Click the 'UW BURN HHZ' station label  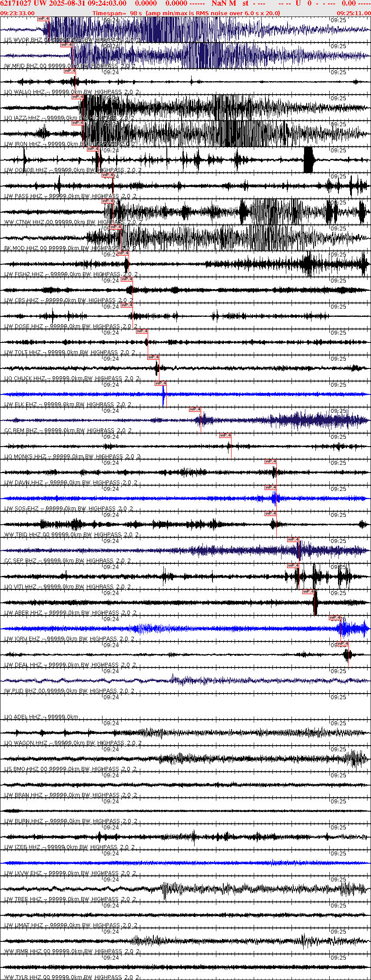tap(23, 821)
